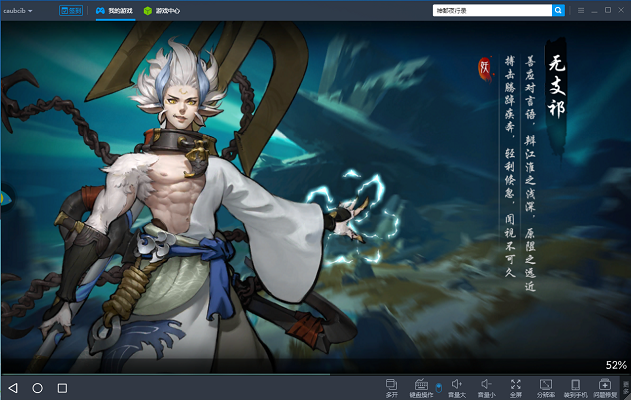The width and height of the screenshot is (631, 400).
Task: Open the caubcib account dropdown
Action: 18,11
